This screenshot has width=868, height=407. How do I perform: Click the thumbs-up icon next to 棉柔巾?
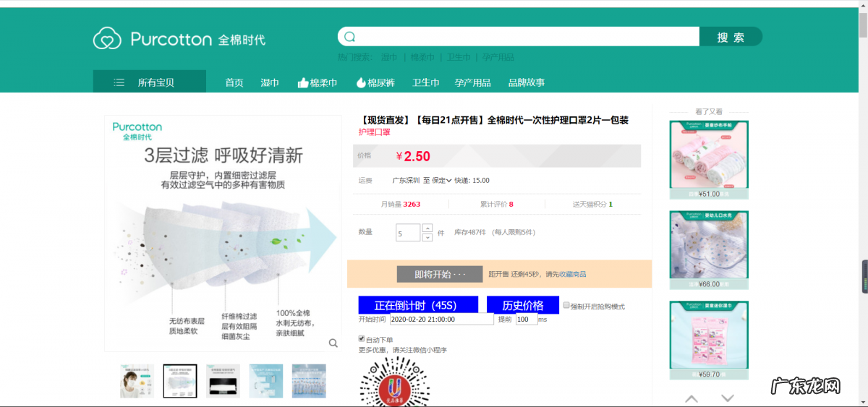click(x=303, y=82)
